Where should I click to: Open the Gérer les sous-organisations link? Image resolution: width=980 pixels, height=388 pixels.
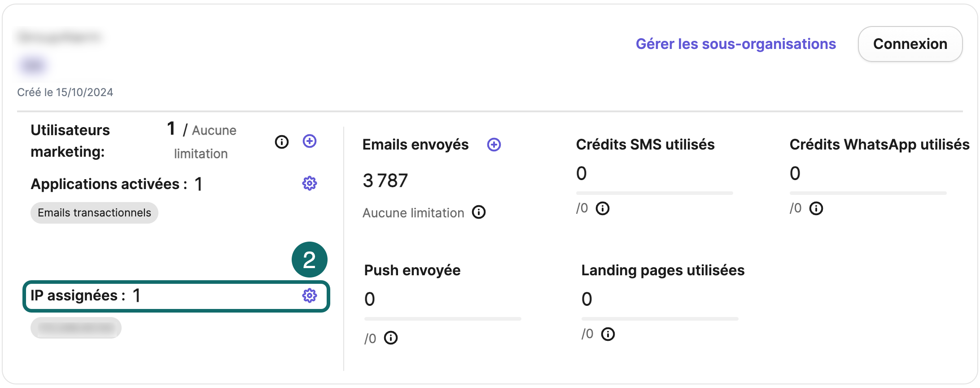coord(736,44)
